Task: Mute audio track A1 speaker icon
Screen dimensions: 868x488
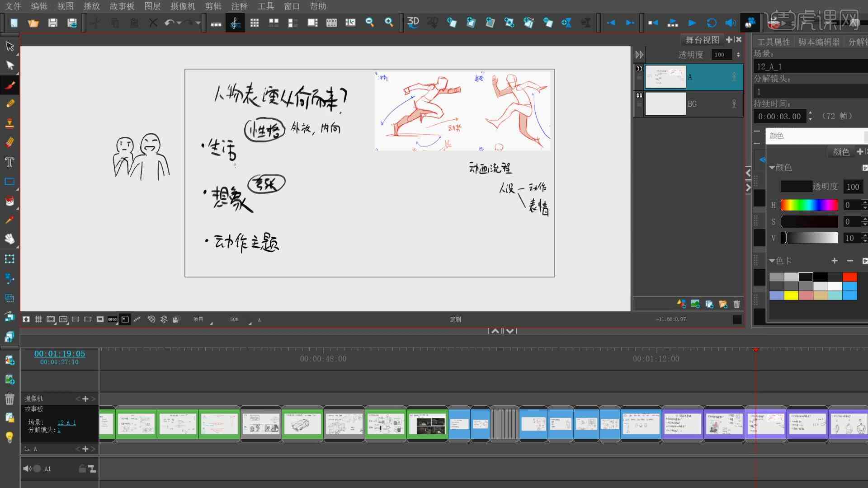Action: [x=27, y=469]
